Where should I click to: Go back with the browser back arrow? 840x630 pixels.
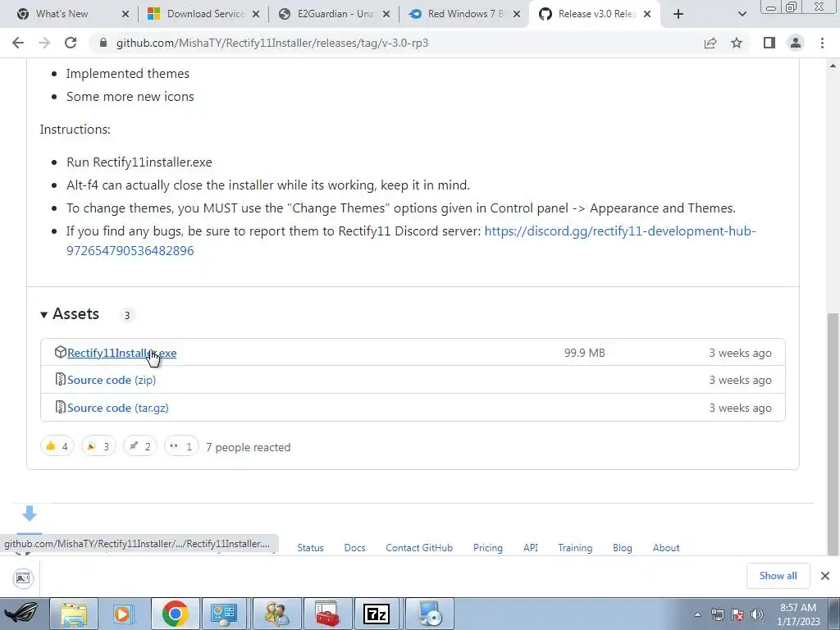(x=18, y=43)
